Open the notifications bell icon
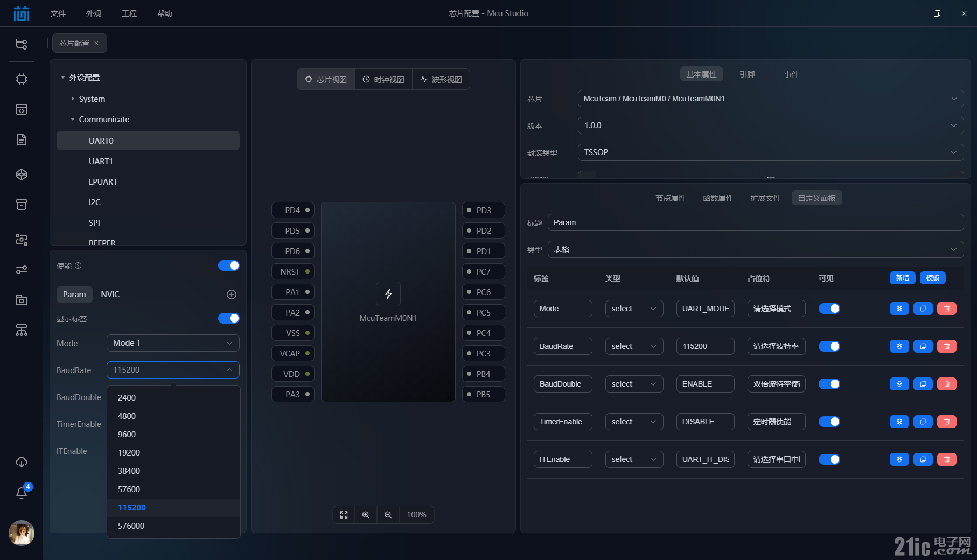Viewport: 977px width, 560px height. coord(22,492)
